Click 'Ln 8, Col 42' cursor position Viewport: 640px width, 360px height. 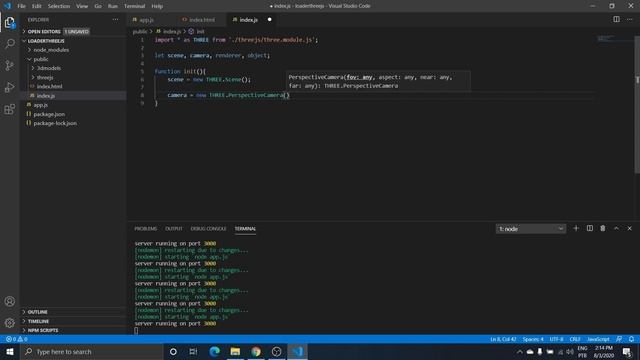503,339
